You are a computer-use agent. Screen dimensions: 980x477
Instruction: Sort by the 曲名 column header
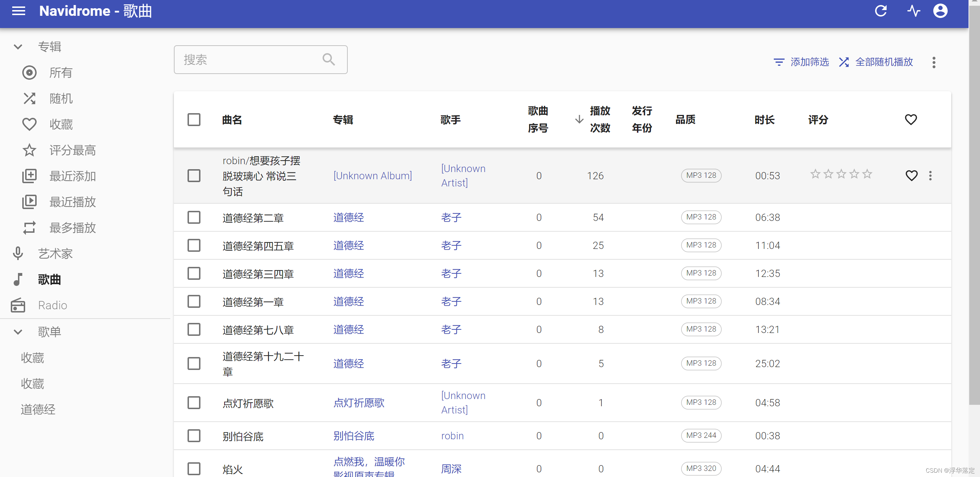click(232, 120)
